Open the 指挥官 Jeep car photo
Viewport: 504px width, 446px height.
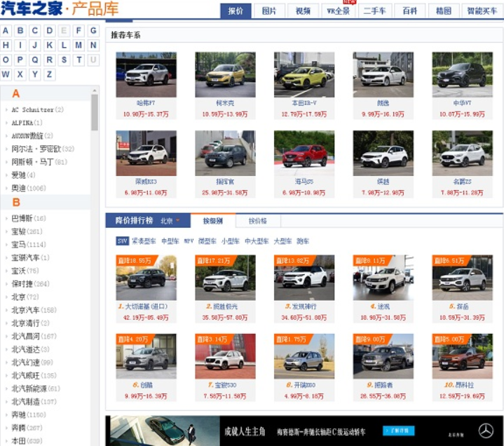pos(225,153)
